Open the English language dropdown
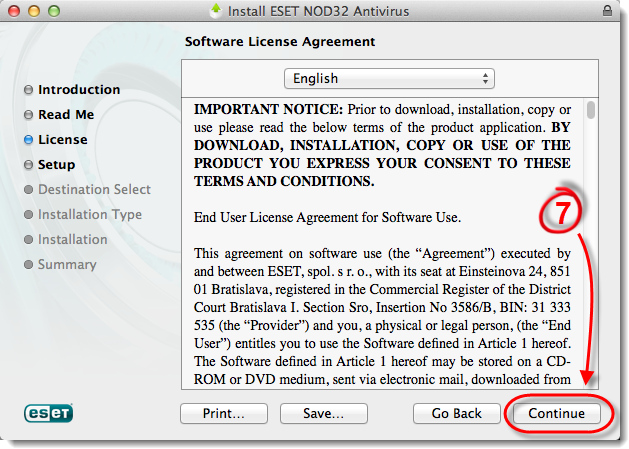Screen dimensions: 629x449 coord(389,78)
